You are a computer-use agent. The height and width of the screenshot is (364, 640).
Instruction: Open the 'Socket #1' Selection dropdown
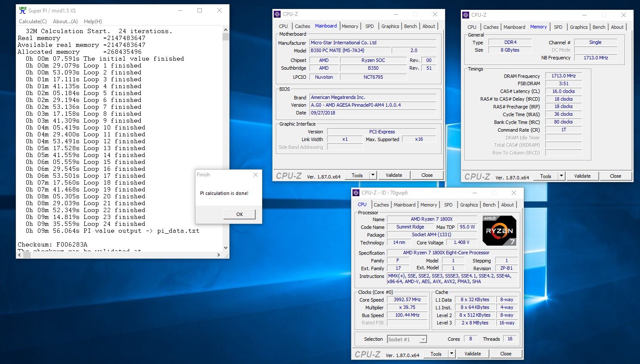(407, 339)
